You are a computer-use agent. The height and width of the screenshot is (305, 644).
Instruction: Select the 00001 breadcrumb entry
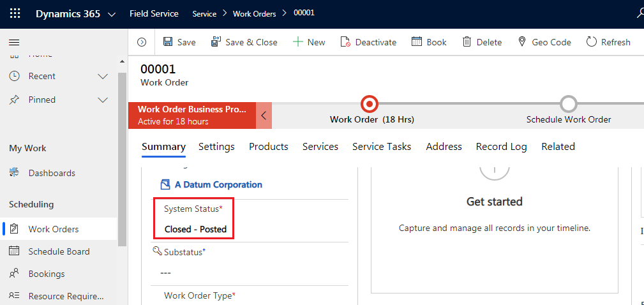[x=304, y=13]
